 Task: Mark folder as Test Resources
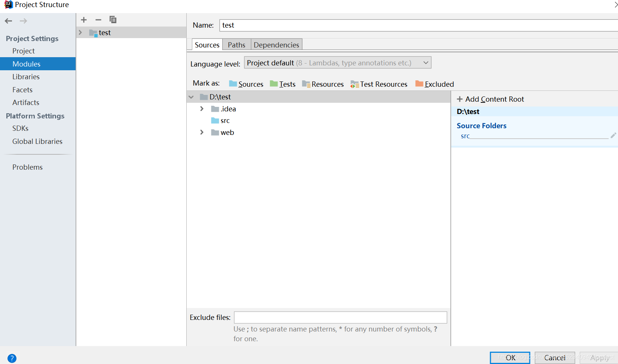click(379, 84)
